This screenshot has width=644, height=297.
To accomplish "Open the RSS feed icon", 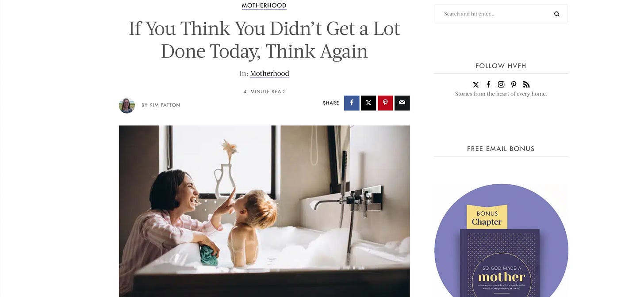I will click(526, 84).
